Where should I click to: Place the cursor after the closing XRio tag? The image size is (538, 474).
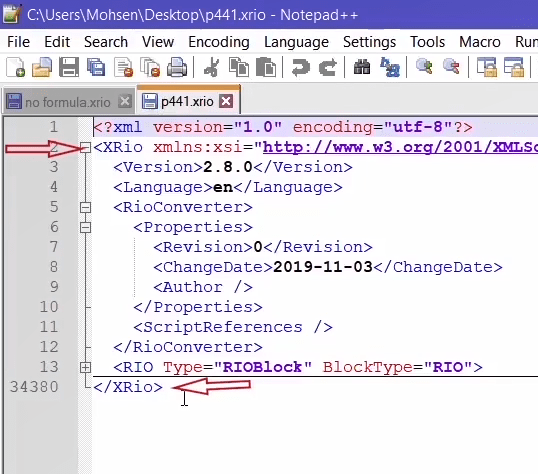164,387
